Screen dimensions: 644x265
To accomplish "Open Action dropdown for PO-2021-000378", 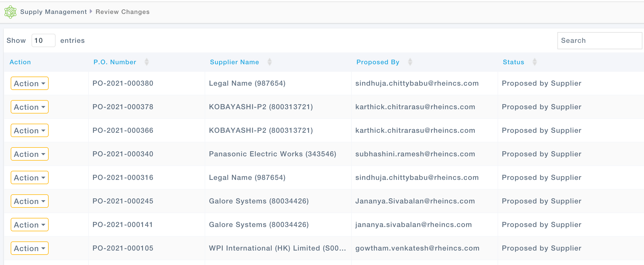I will [x=29, y=107].
